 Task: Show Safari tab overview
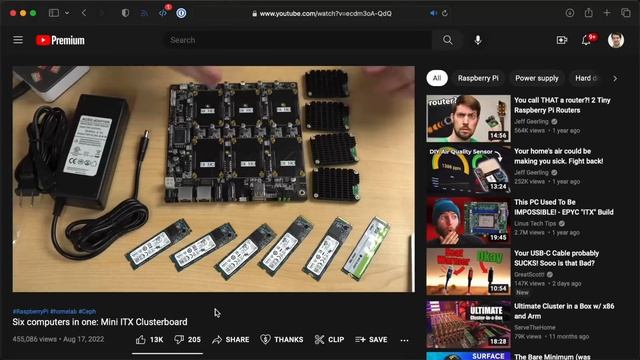coord(626,13)
